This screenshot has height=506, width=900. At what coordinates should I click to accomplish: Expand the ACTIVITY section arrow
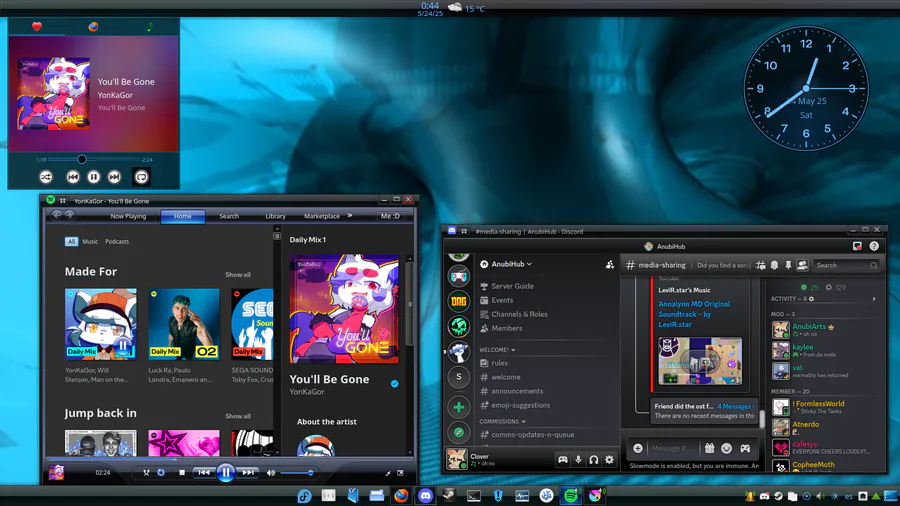pos(874,299)
